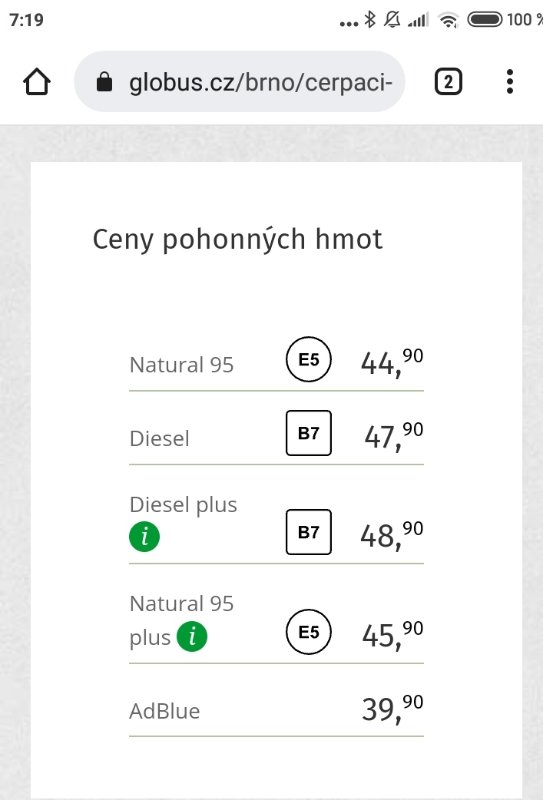Tap the Natural 95 price 44,90
The image size is (543, 800).
(x=392, y=362)
